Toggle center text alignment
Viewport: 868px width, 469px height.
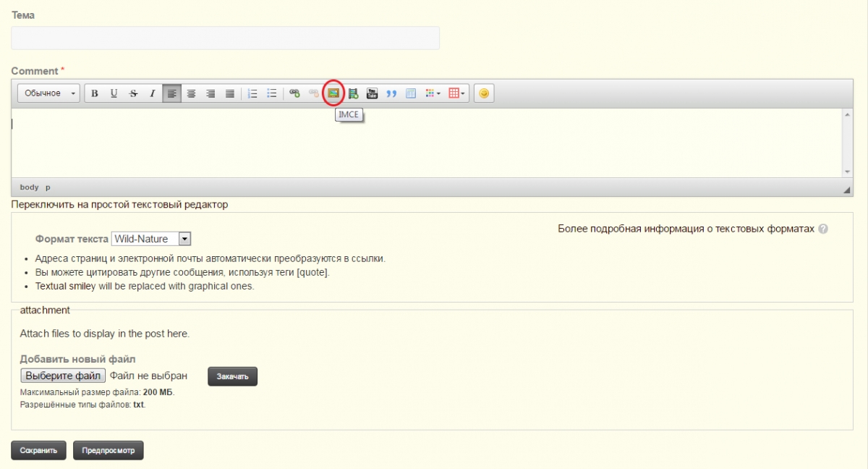tap(192, 93)
